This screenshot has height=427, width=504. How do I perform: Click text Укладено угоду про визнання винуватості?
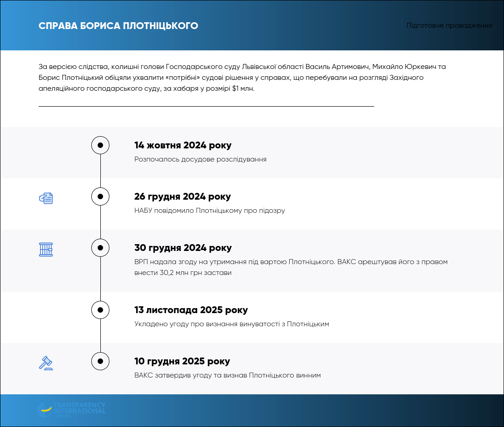point(232,324)
